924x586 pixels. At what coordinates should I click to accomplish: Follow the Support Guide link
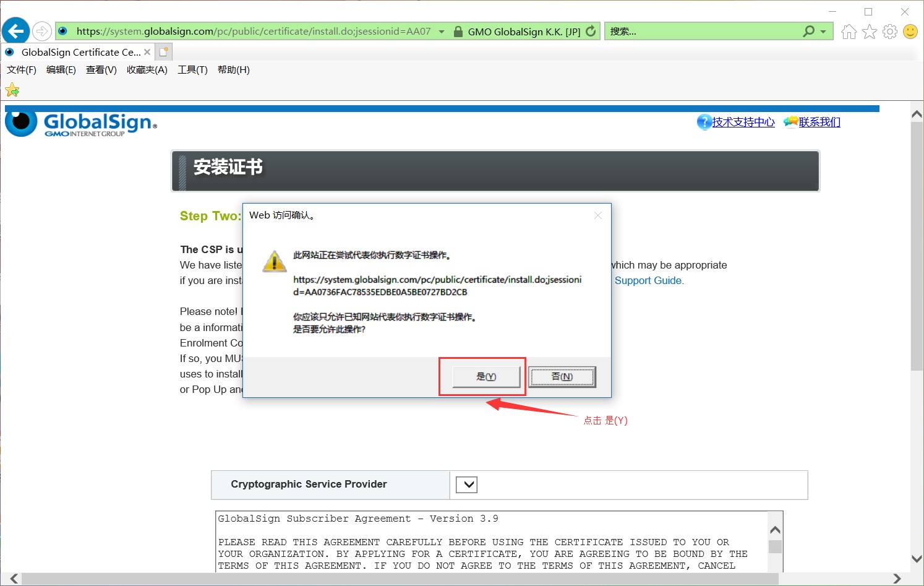(649, 280)
